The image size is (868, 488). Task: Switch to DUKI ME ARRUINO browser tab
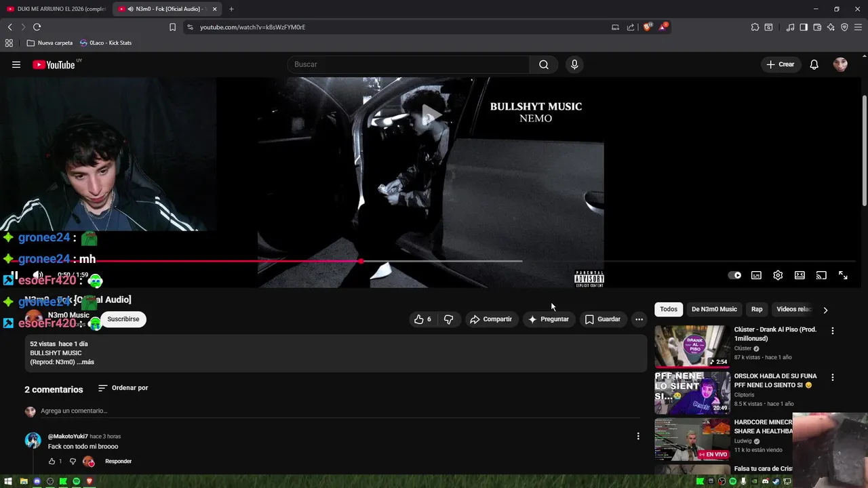point(56,9)
